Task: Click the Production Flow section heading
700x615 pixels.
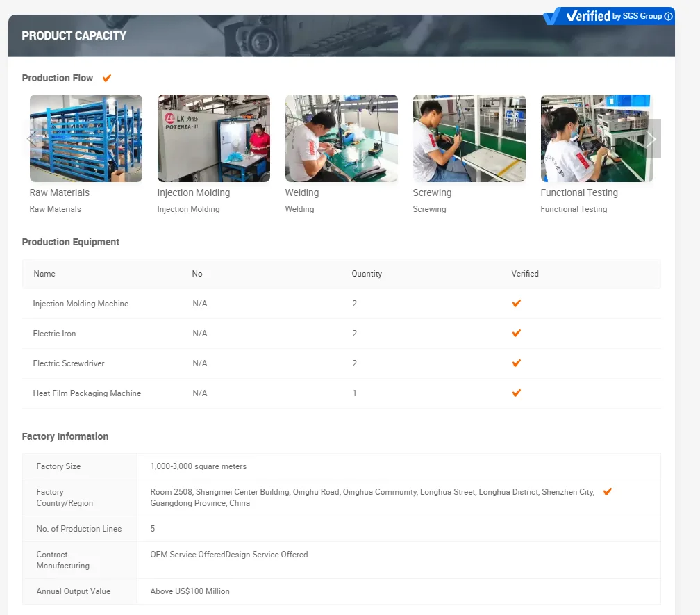Action: [x=58, y=78]
